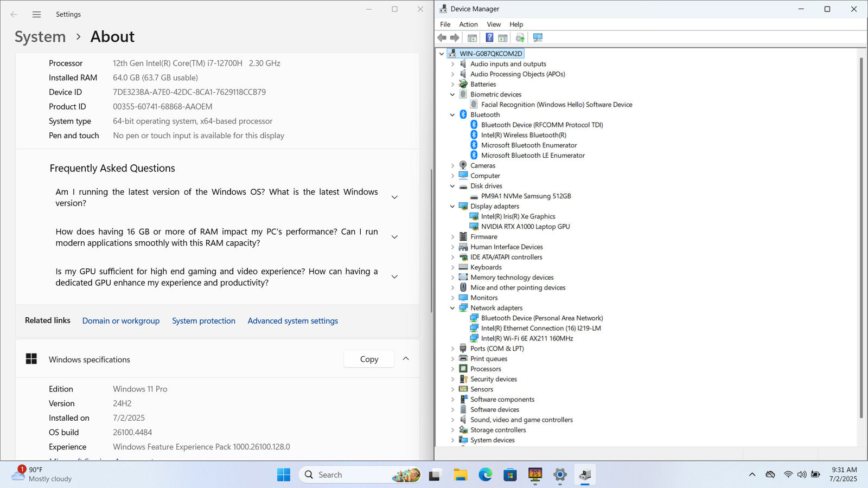Image resolution: width=868 pixels, height=488 pixels.
Task: Click Show/Hide Console Tree toolbar icon
Action: (x=472, y=37)
